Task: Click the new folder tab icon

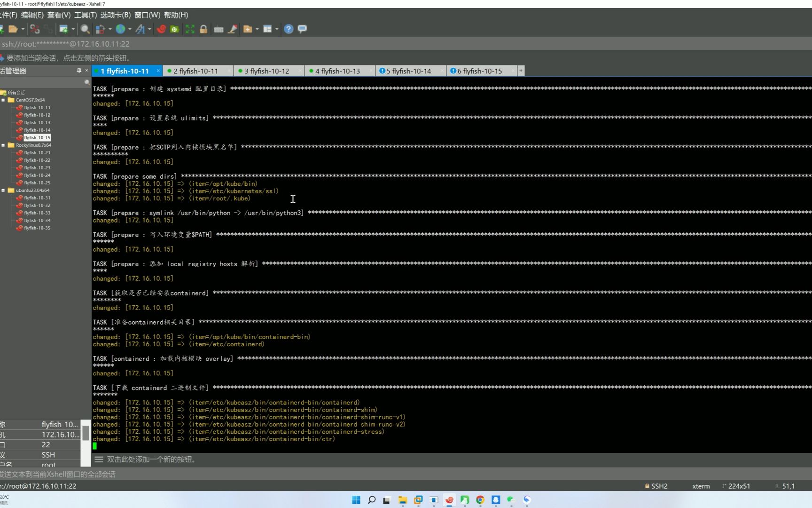Action: (248, 29)
